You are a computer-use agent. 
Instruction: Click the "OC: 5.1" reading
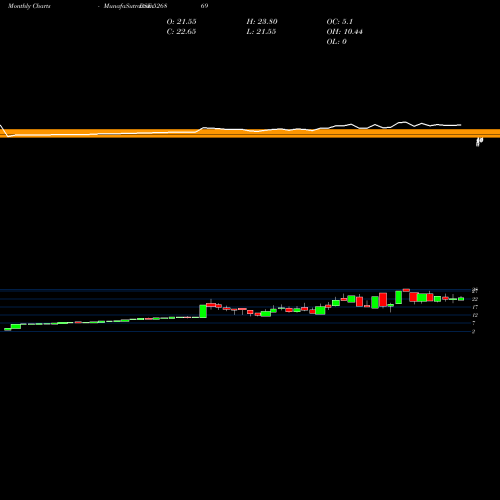(x=339, y=22)
